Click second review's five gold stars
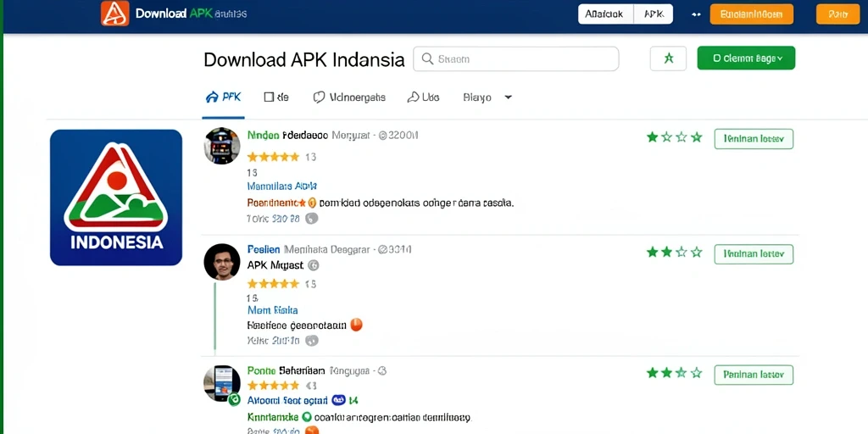The width and height of the screenshot is (868, 434). tap(273, 284)
